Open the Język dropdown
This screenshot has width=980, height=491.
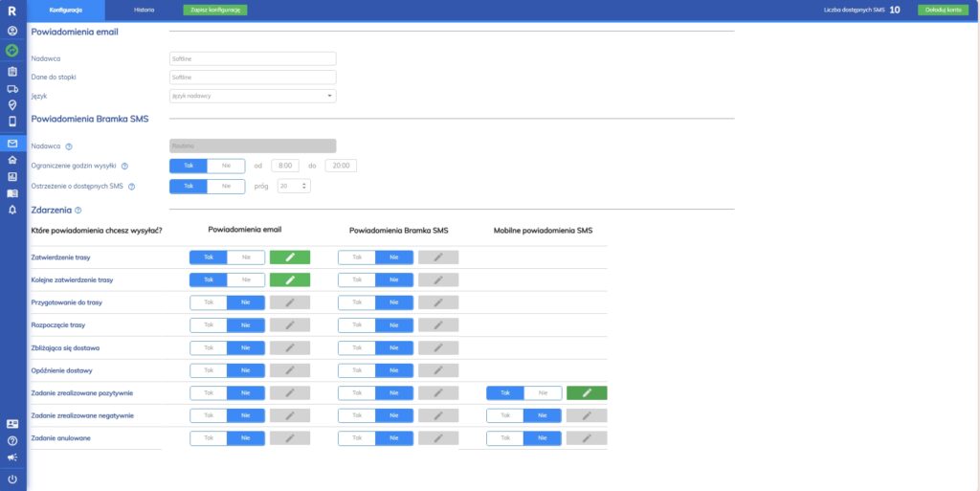coord(253,96)
